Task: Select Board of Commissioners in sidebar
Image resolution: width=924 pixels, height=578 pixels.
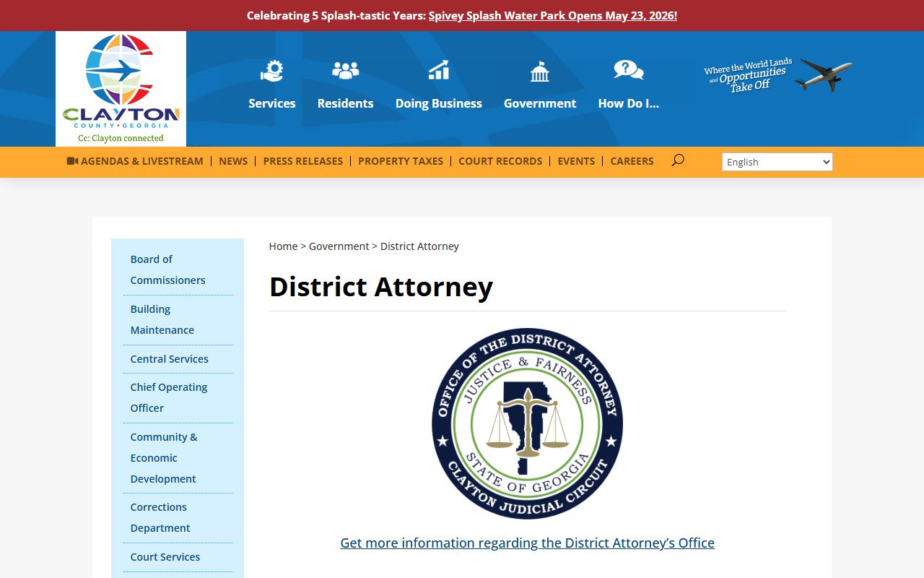Action: pos(168,269)
